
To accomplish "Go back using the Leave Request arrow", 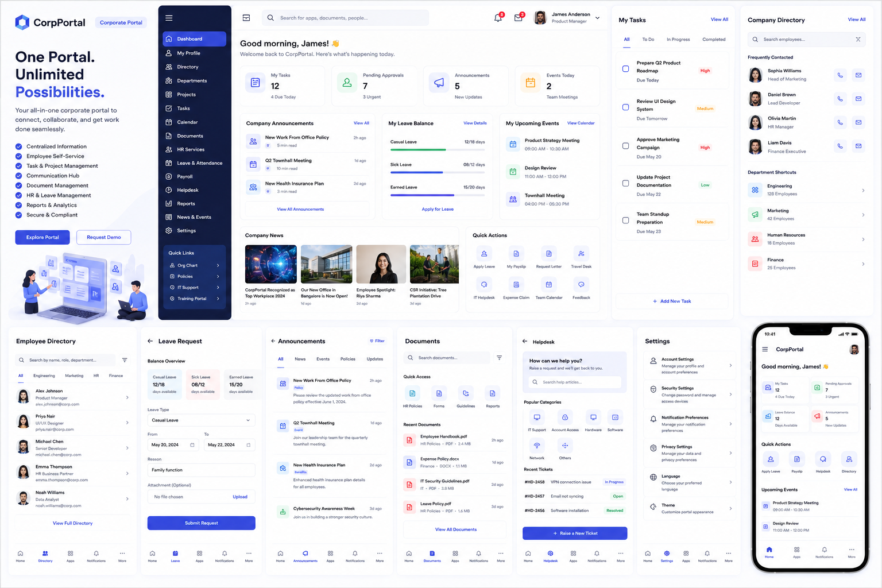I will (x=150, y=341).
